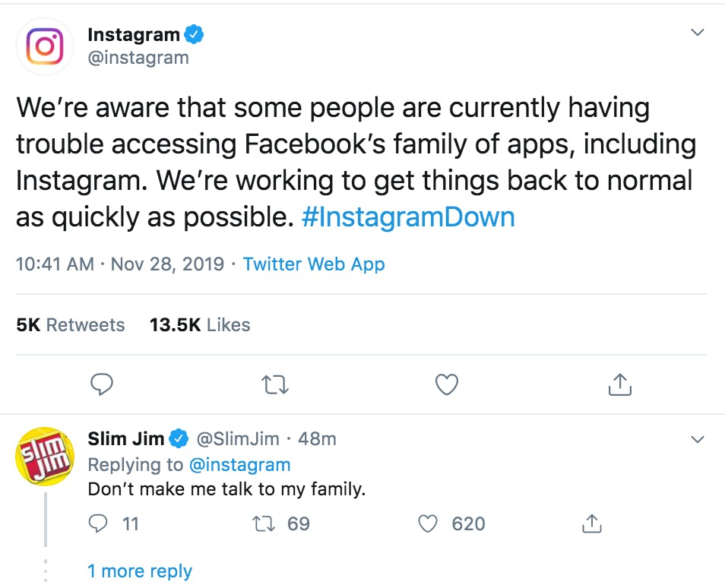Reply to the Instagram tweet

point(102,384)
